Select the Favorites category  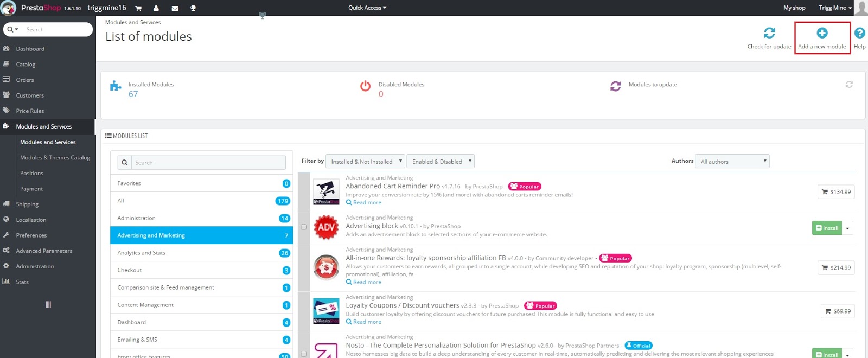click(201, 183)
